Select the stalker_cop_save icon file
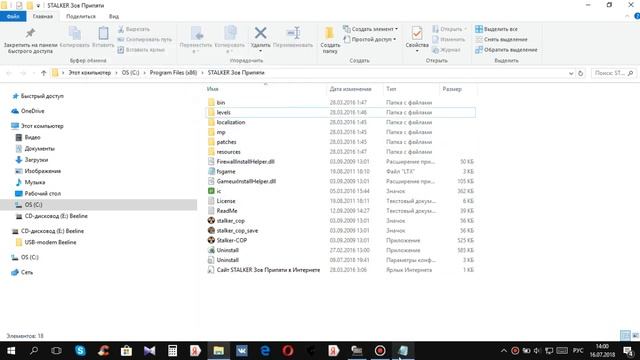Image resolution: width=640 pixels, height=360 pixels. 237,231
